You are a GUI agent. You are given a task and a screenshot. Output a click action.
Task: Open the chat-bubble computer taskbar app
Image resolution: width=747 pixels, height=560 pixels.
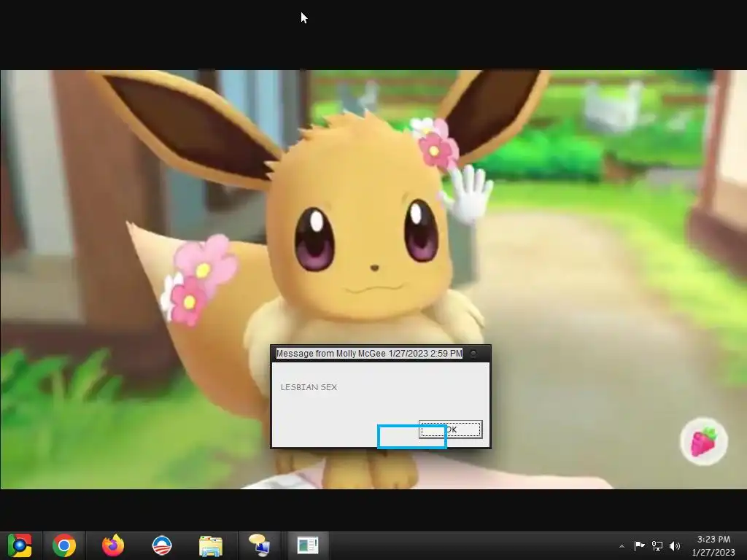click(259, 545)
